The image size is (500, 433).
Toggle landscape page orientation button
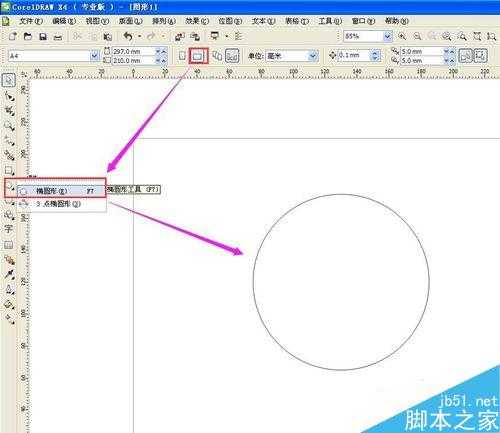(198, 56)
